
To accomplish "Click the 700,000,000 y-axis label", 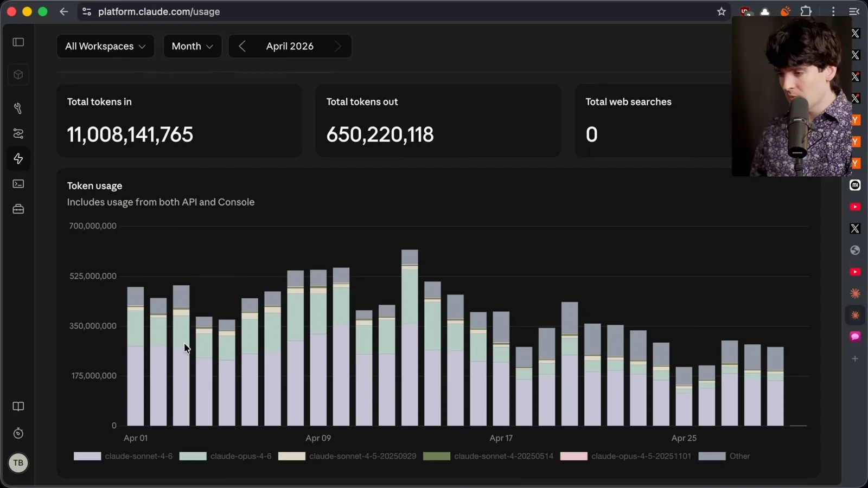I will [93, 226].
